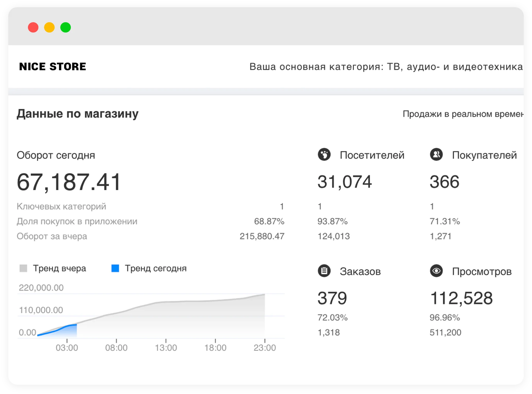Click the orders count 379
The image size is (532, 394).
coord(332,298)
